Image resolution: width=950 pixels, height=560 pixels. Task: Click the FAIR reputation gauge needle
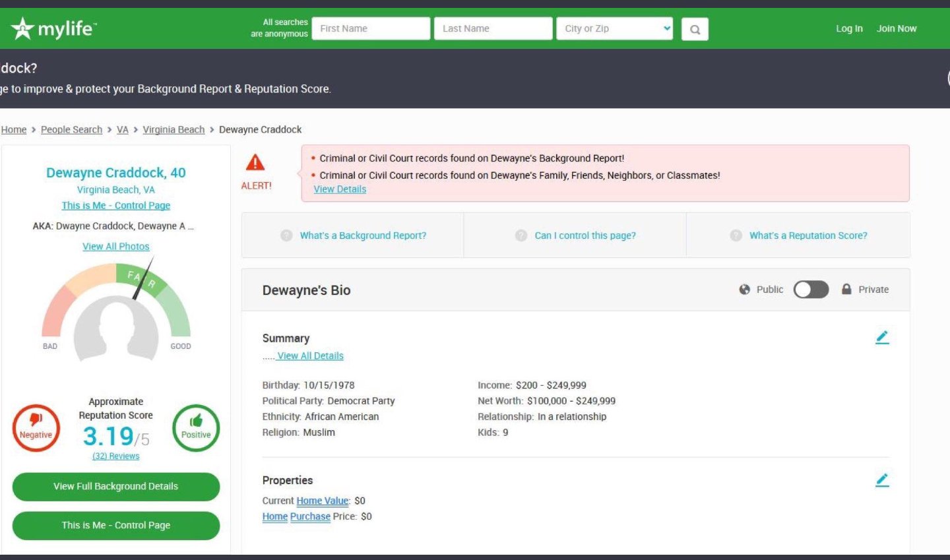point(143,278)
